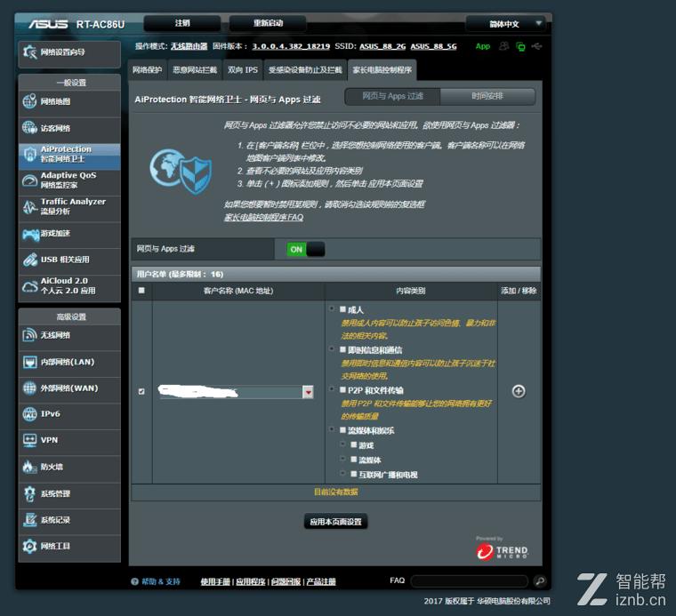Image resolution: width=676 pixels, height=616 pixels.
Task: Open AiCloud 2.0 个人云 cloud icon
Action: pyautogui.click(x=29, y=286)
